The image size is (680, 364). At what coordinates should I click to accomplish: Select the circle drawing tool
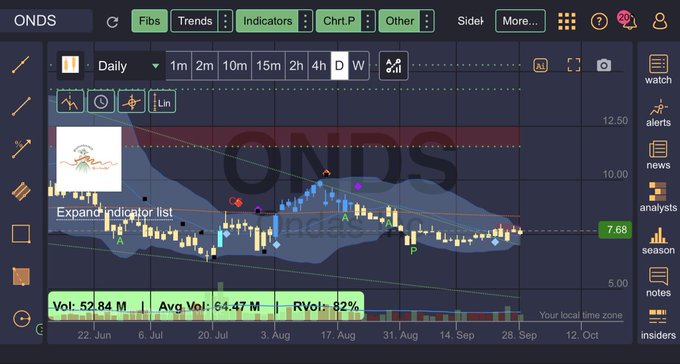pos(22,319)
